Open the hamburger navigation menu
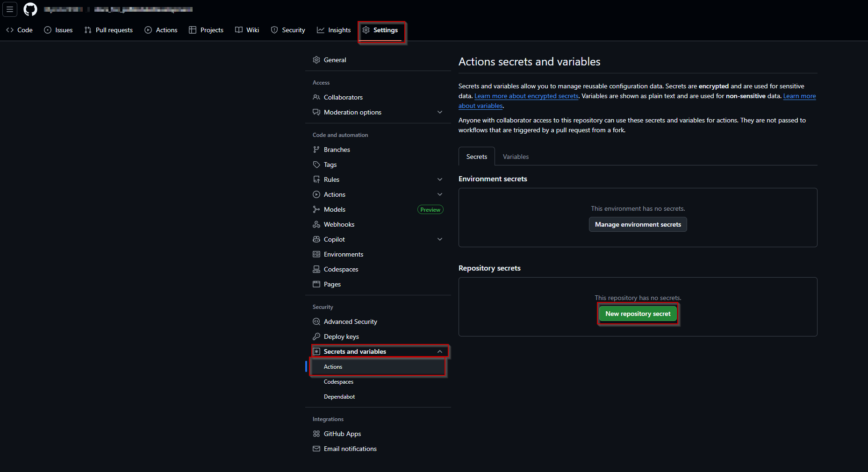The image size is (868, 472). [10, 9]
